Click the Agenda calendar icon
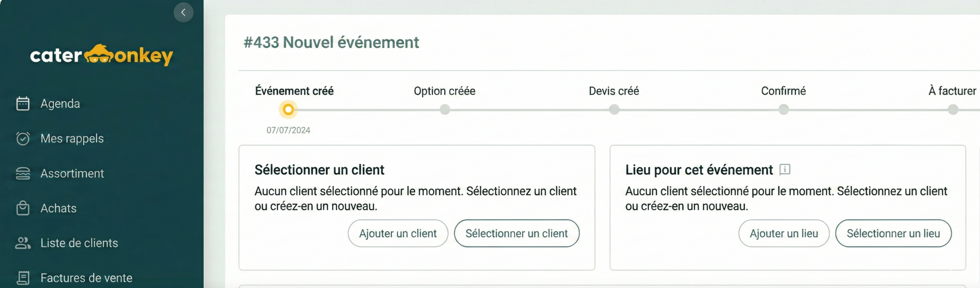Screen dimensions: 980x288 (x=23, y=103)
